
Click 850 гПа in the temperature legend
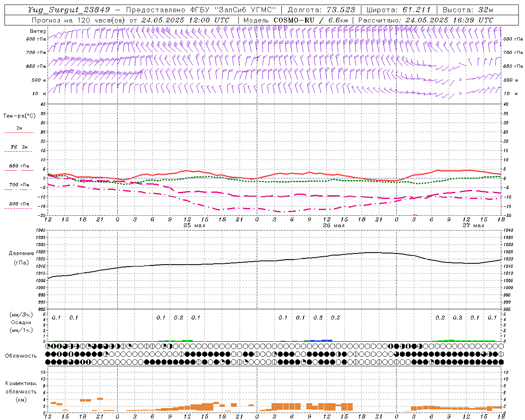(x=19, y=166)
